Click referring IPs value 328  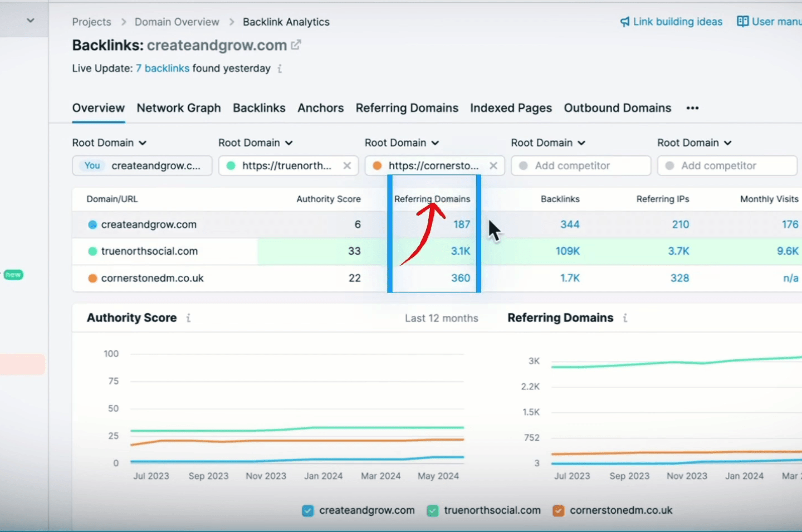(680, 278)
